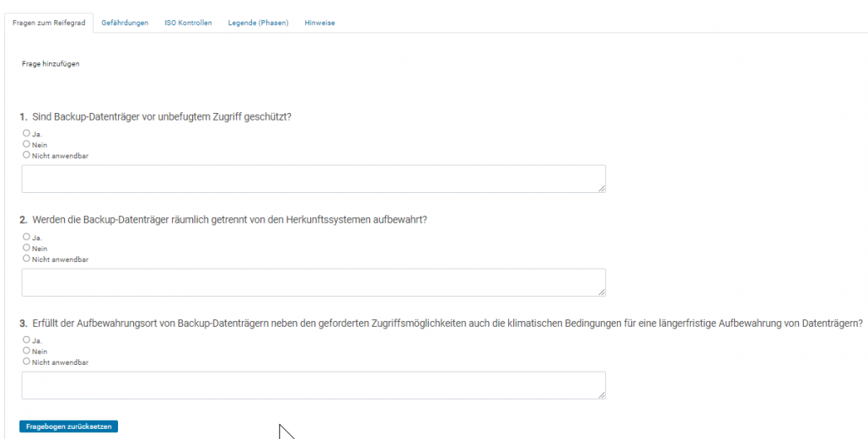Screen dimensions: 868x439
Task: Choose 'Nein' for question 1
Action: click(x=26, y=144)
